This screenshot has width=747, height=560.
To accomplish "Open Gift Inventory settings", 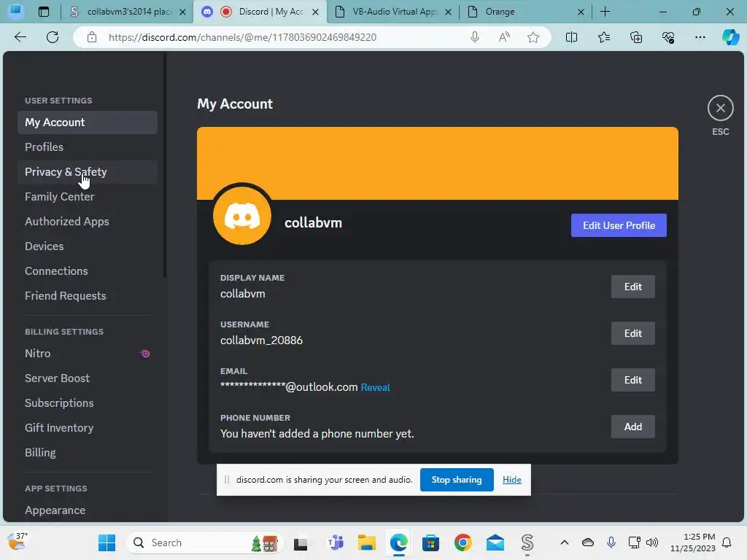I will tap(88, 427).
